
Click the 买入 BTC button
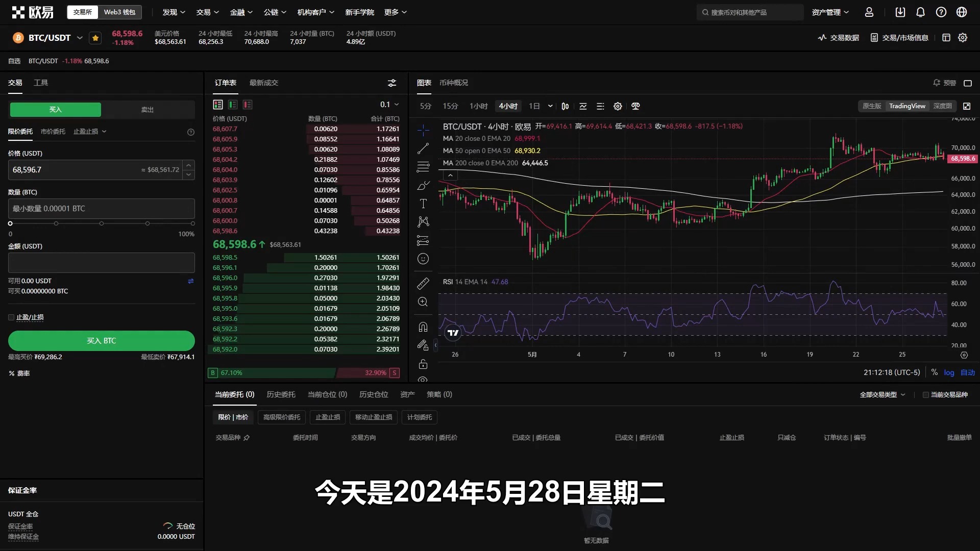pos(101,340)
